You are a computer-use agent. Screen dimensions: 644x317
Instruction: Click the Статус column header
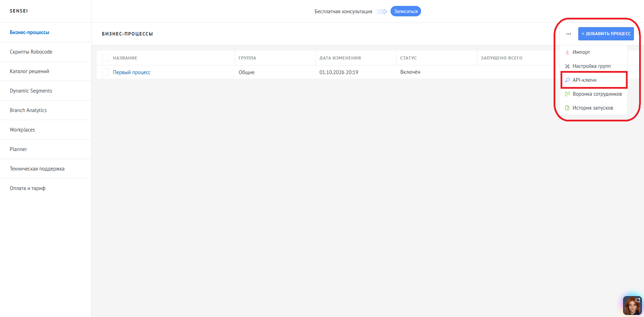click(408, 58)
